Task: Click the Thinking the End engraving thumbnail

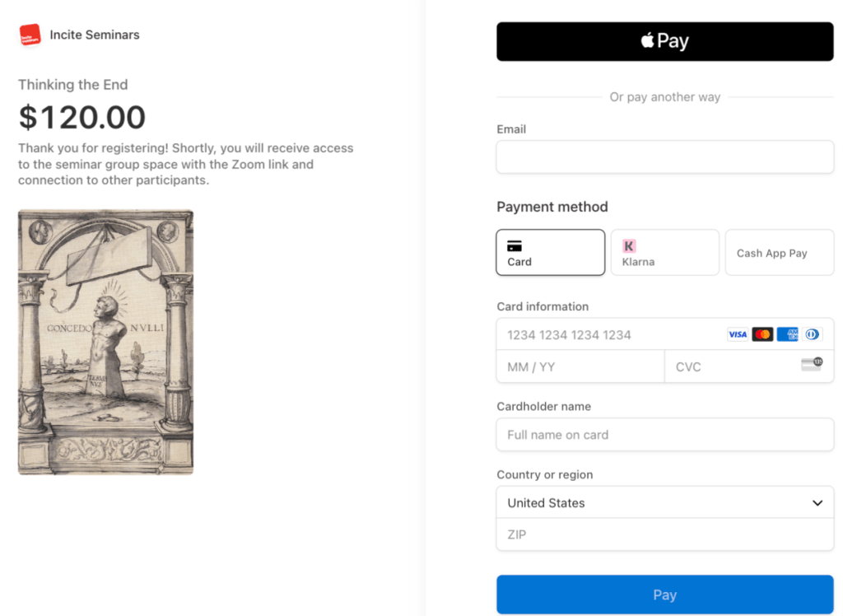Action: point(105,342)
